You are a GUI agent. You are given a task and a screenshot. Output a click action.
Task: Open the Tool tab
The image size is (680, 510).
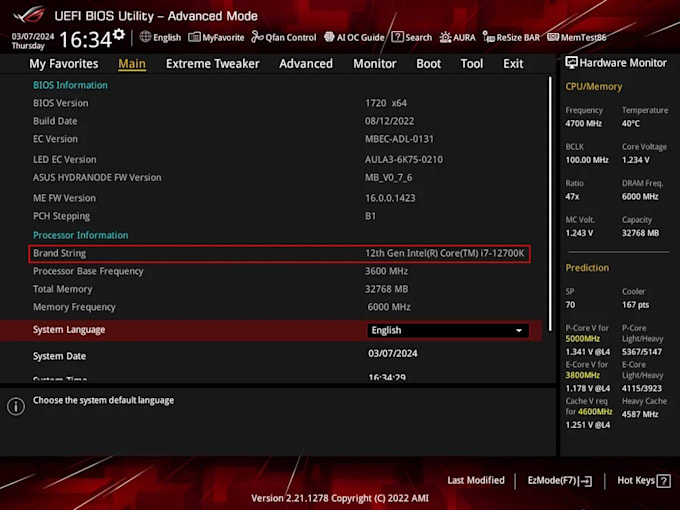pyautogui.click(x=471, y=64)
